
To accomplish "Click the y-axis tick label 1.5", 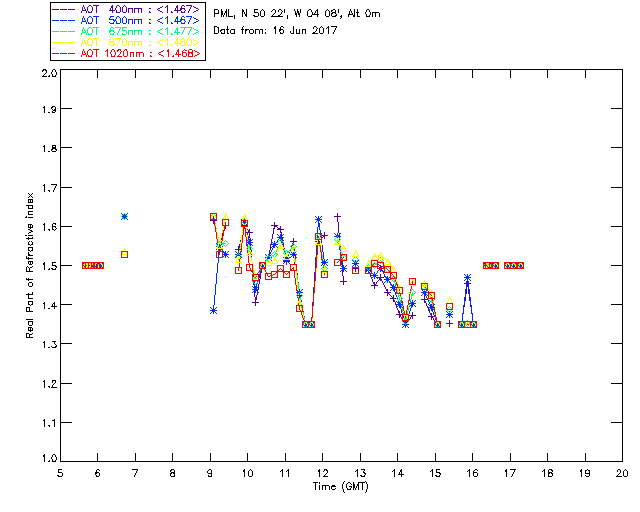I will [49, 266].
